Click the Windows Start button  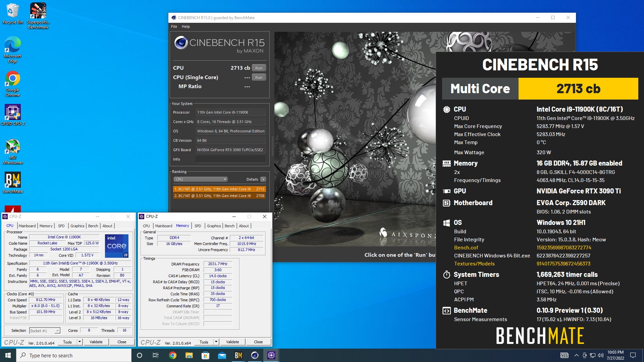pos(8,355)
